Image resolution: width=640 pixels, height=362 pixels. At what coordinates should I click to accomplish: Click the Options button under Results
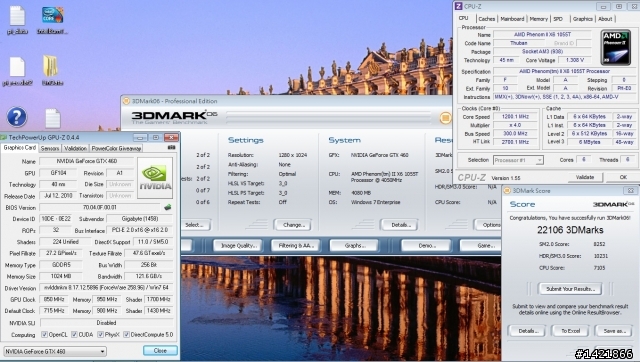coord(488,225)
